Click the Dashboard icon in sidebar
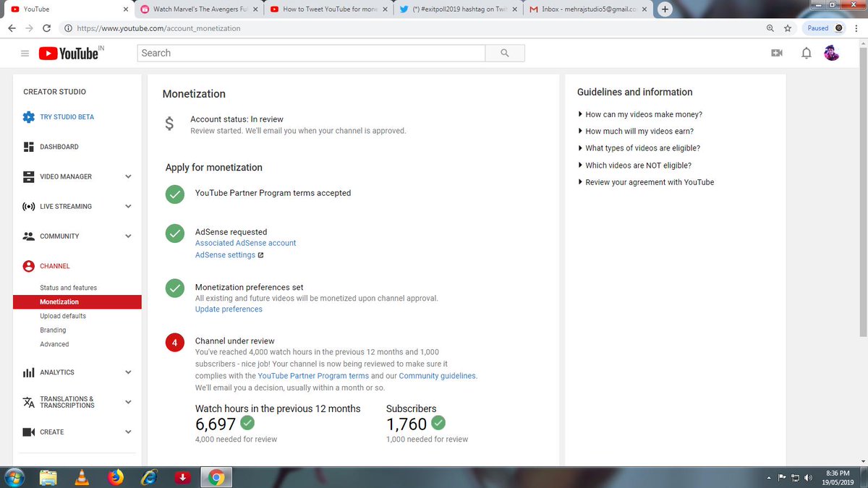Screen dimensions: 868x488 [29, 147]
